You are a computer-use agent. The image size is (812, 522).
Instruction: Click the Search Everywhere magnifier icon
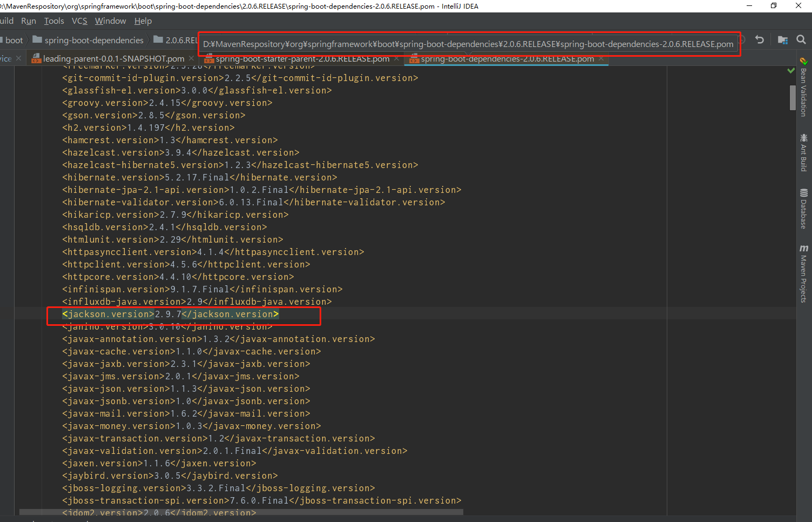pyautogui.click(x=801, y=39)
